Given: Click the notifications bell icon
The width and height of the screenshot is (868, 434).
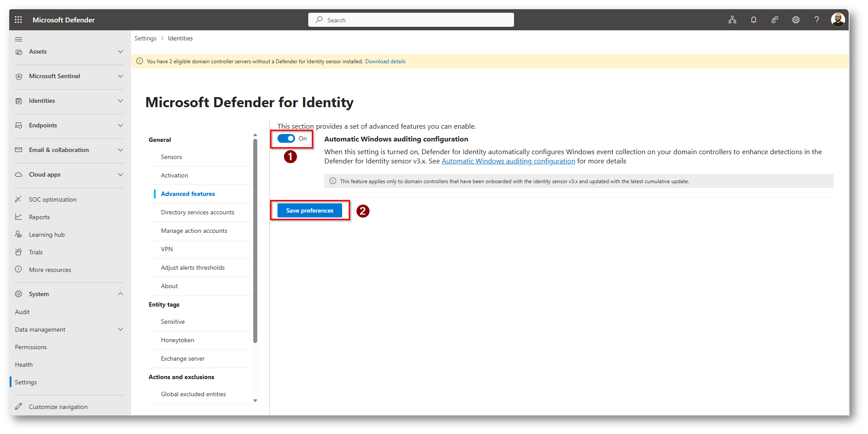Looking at the screenshot, I should tap(753, 20).
